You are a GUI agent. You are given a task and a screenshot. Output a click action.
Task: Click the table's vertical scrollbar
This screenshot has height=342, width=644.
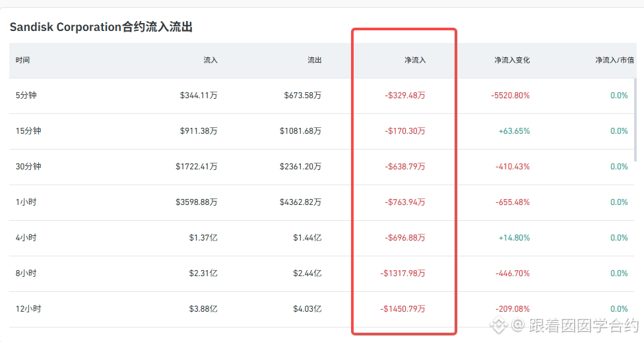[635, 120]
